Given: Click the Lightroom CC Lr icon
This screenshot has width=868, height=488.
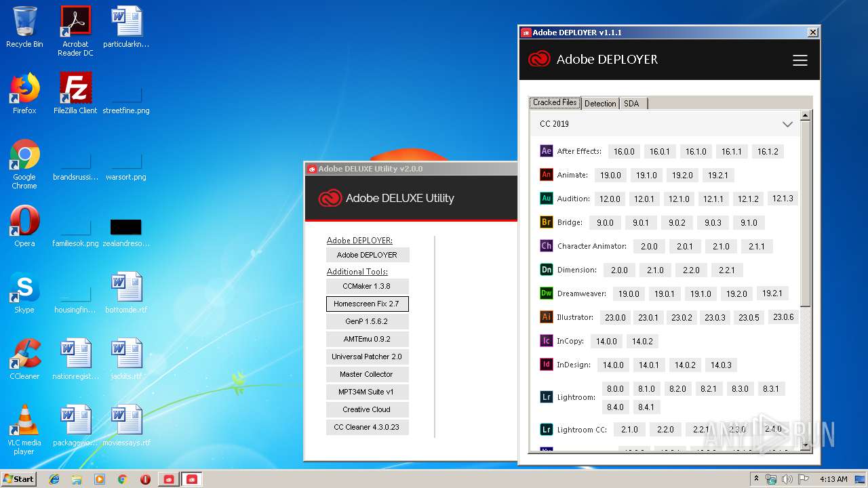Looking at the screenshot, I should click(546, 430).
